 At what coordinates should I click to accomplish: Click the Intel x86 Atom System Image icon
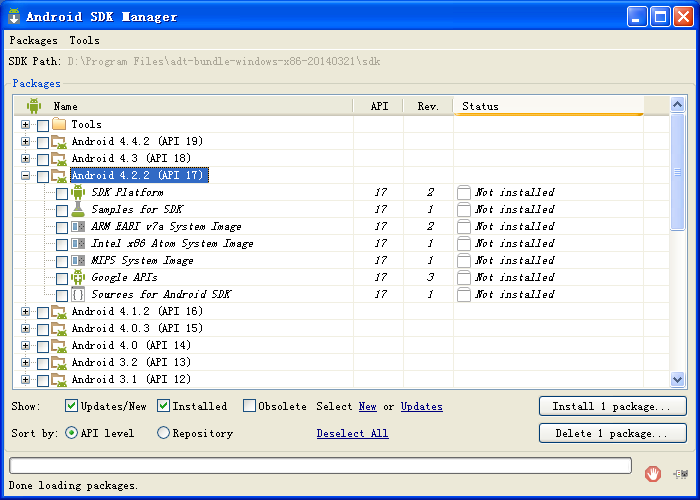click(x=78, y=243)
